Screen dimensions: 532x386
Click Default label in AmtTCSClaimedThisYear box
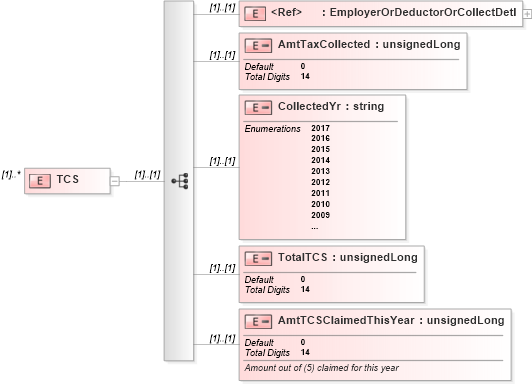pyautogui.click(x=259, y=343)
